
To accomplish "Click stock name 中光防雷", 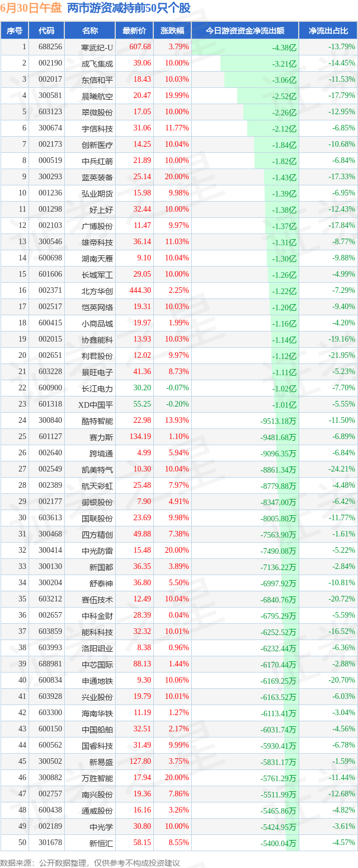I will pos(97,550).
